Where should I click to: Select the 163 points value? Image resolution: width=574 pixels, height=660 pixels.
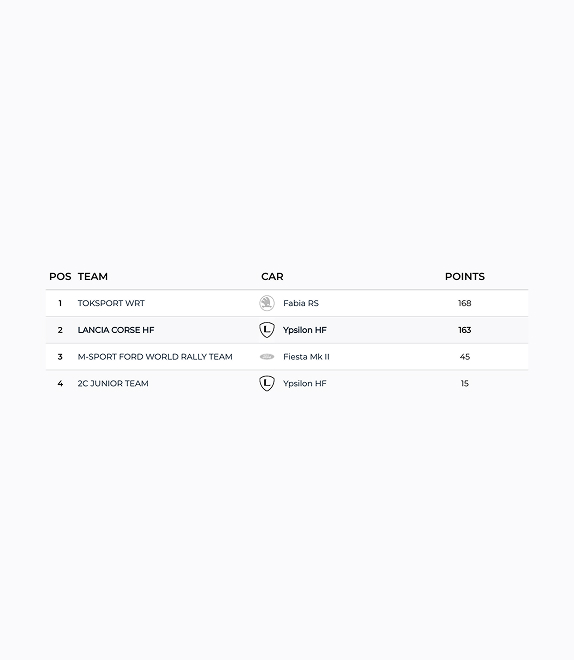465,330
